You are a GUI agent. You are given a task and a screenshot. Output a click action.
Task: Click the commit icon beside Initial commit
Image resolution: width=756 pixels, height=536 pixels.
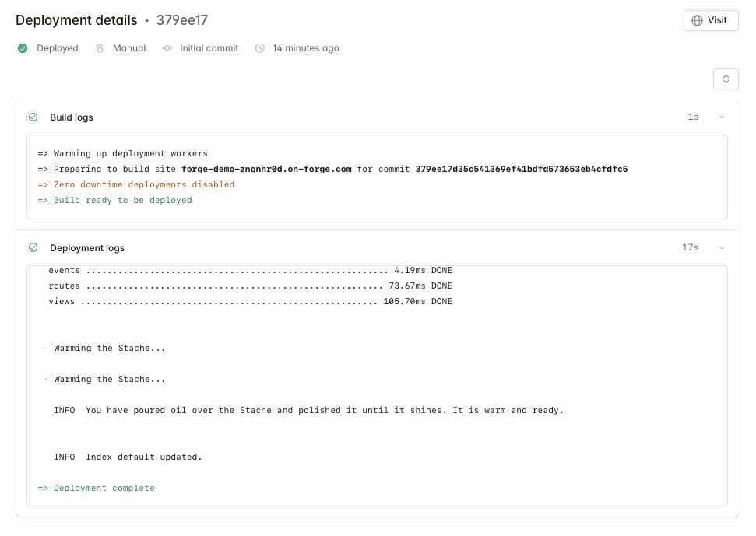pyautogui.click(x=167, y=47)
